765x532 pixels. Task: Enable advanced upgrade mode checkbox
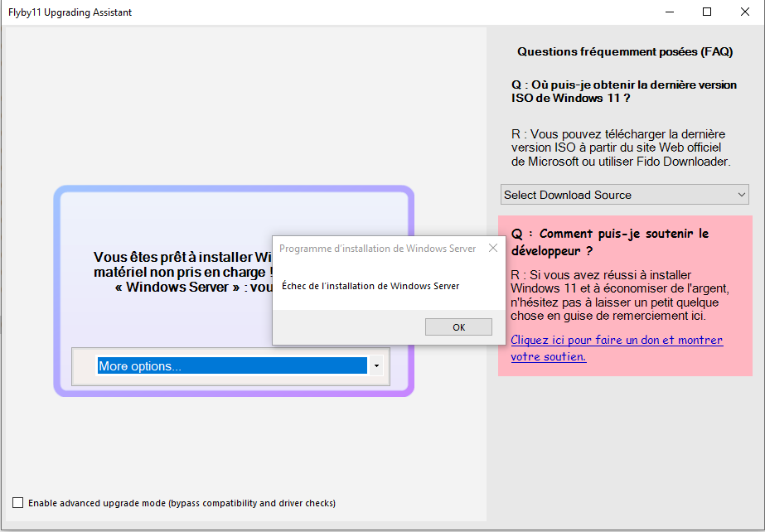[18, 502]
